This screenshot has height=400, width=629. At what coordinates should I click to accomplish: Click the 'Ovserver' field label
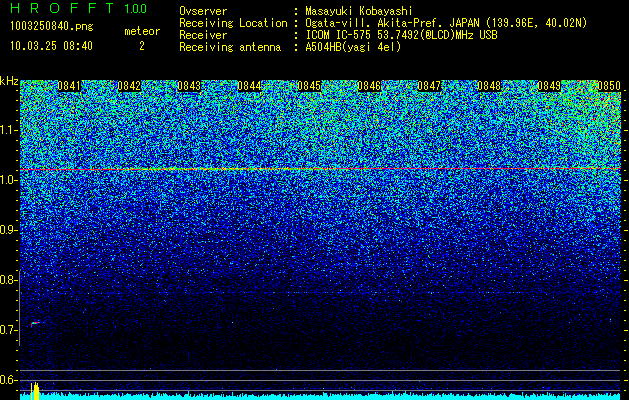click(x=203, y=11)
